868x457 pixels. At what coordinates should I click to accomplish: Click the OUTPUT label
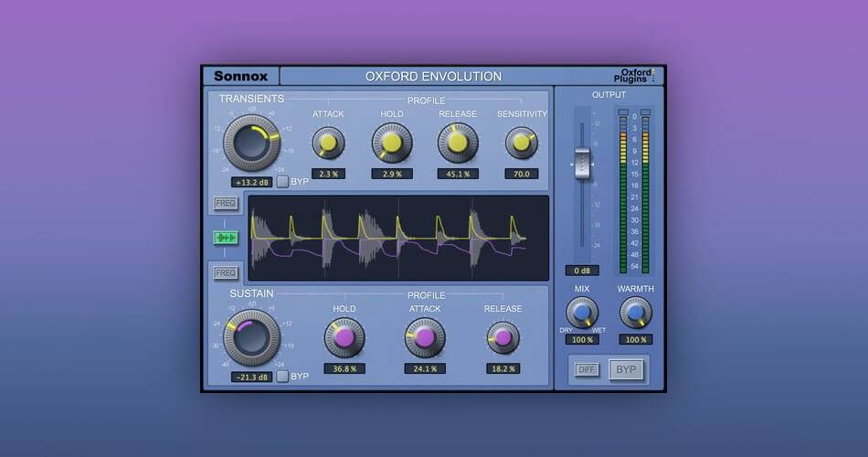pyautogui.click(x=609, y=95)
